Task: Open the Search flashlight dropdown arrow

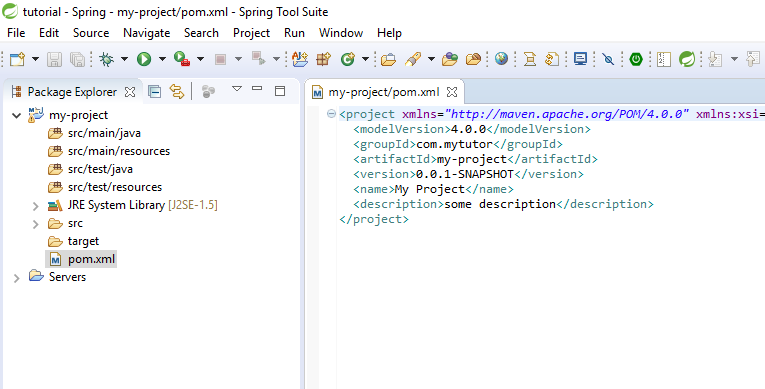Action: (x=431, y=59)
